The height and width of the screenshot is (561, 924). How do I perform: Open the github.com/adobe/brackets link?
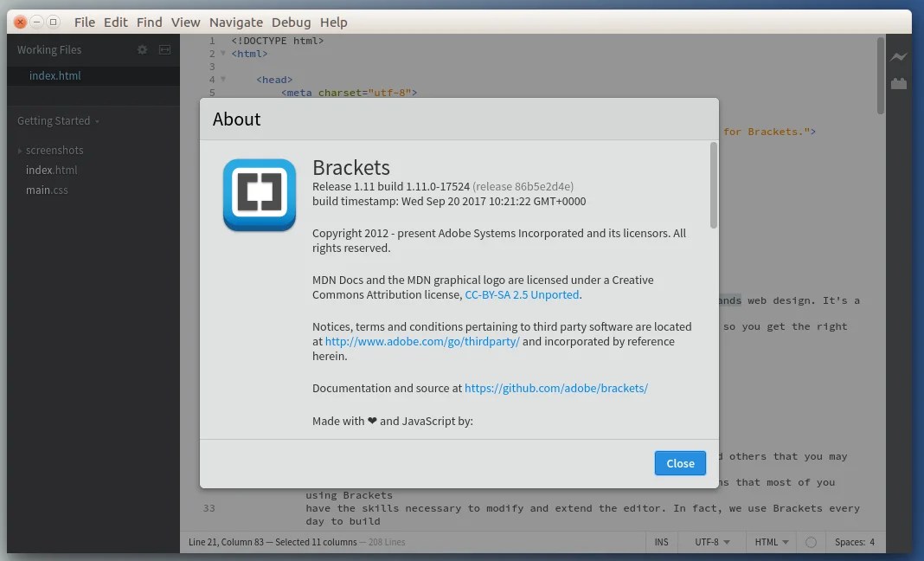pyautogui.click(x=556, y=388)
